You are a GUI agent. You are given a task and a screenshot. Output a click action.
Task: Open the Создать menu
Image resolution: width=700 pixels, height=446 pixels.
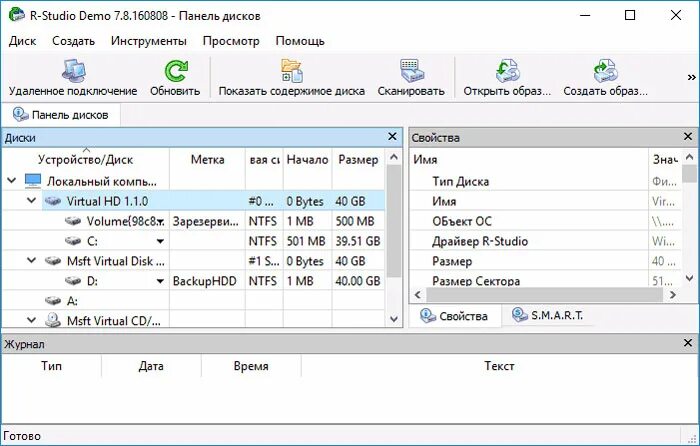[74, 41]
